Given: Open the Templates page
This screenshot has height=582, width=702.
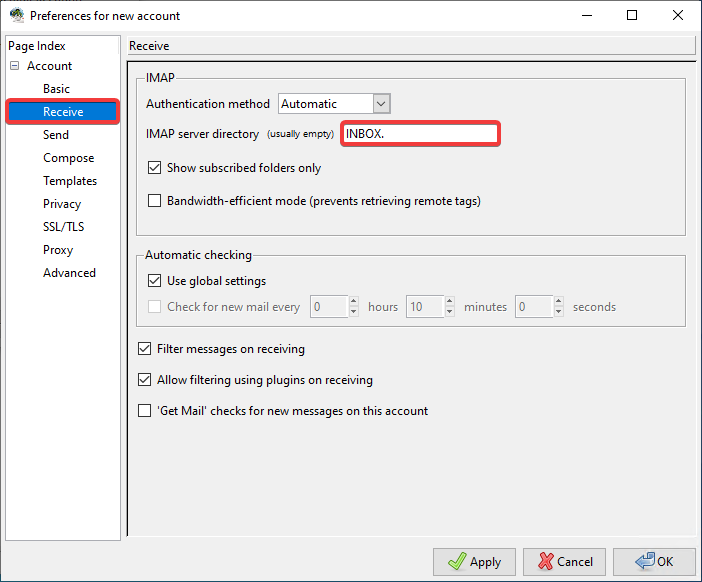Looking at the screenshot, I should [70, 181].
